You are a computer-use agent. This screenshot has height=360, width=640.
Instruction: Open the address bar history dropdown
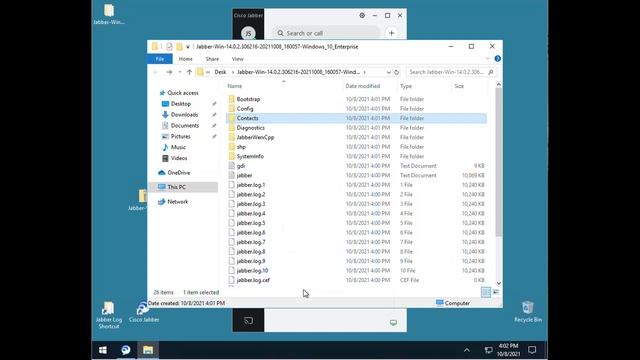pos(388,72)
